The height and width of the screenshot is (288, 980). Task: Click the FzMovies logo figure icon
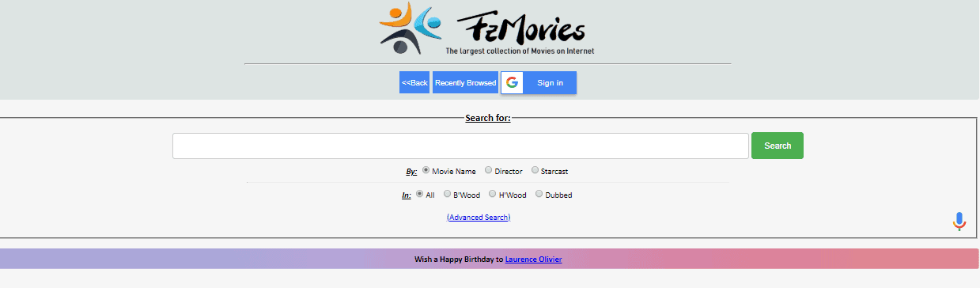click(x=411, y=28)
